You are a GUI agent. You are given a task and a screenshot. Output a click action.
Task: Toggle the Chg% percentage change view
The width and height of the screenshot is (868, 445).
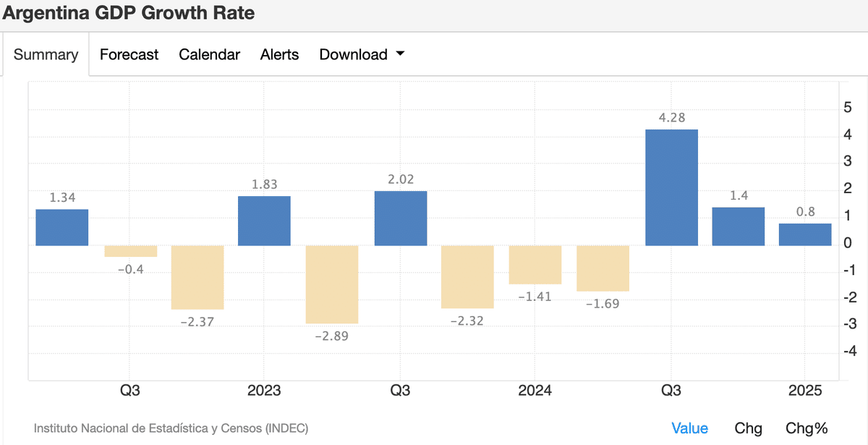coord(807,428)
